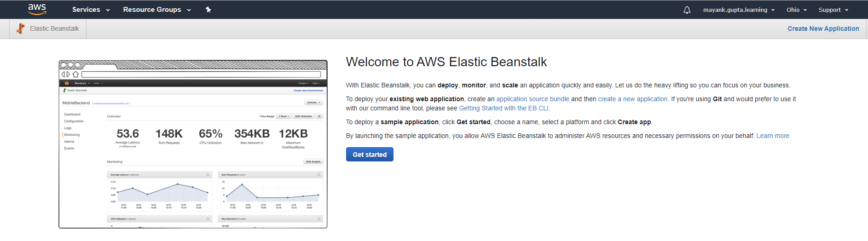Click the Welcome to AWS Elastic Beanstalk heading
This screenshot has height=241, width=868.
[x=446, y=62]
